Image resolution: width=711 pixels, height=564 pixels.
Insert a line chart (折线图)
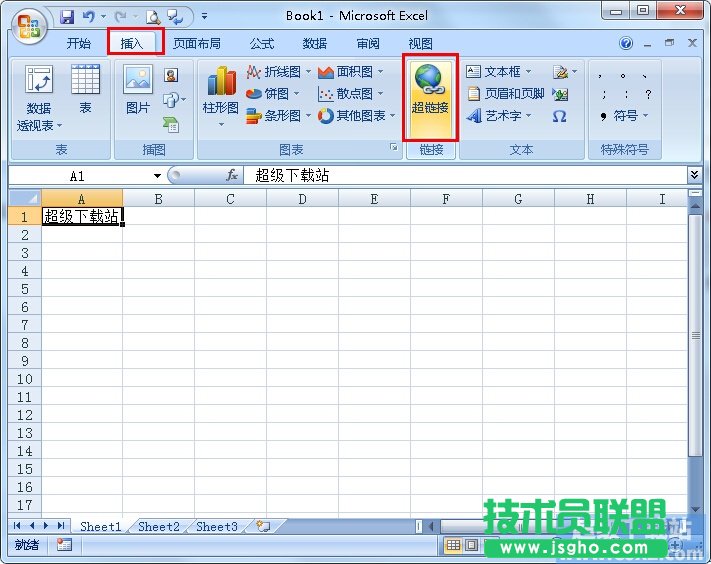278,72
